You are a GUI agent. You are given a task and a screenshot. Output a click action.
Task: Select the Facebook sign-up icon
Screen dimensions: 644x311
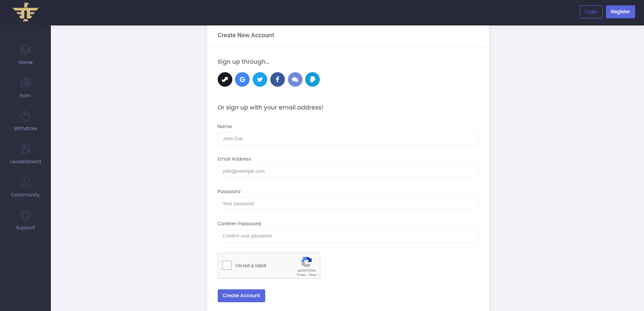[x=277, y=79]
